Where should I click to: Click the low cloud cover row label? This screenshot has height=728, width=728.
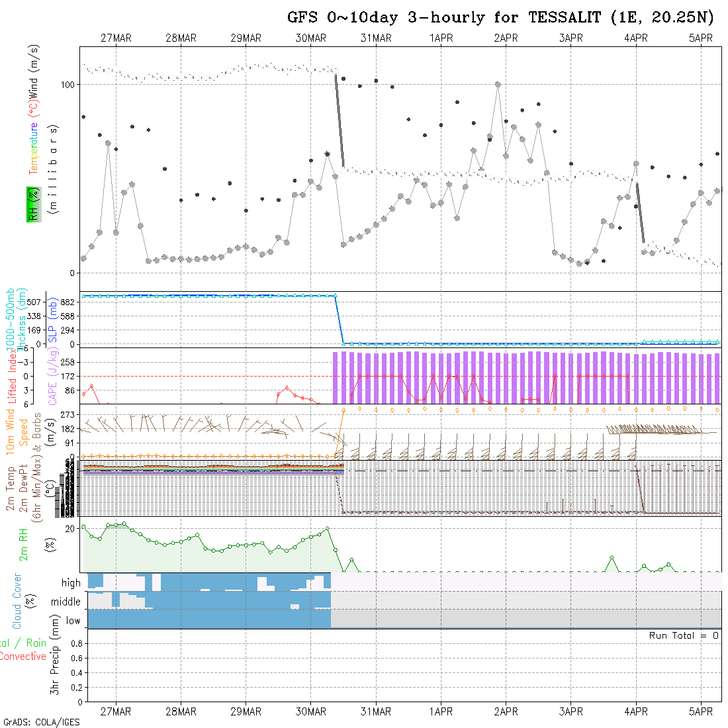click(73, 621)
